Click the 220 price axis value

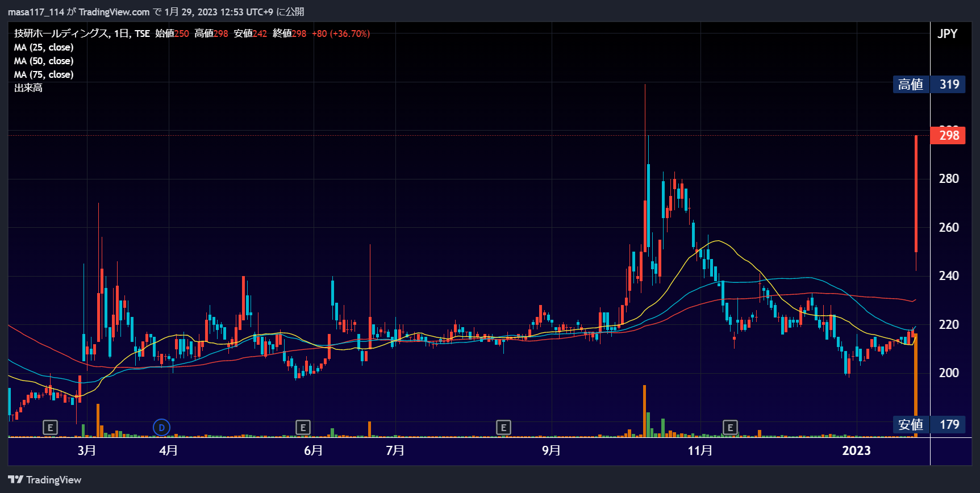tap(949, 324)
